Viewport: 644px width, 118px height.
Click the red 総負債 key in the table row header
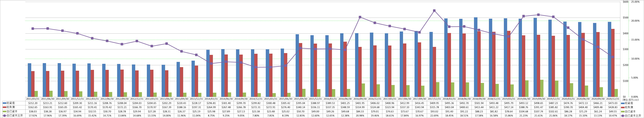[x=5, y=107]
